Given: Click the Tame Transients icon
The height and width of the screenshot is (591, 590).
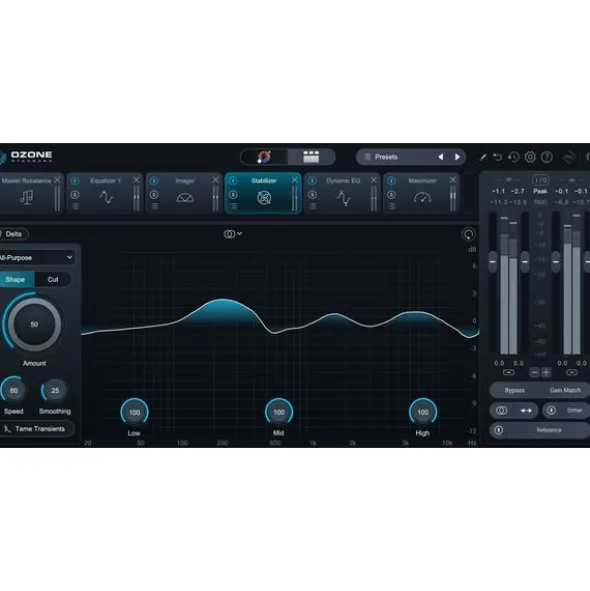Looking at the screenshot, I should tap(7, 429).
